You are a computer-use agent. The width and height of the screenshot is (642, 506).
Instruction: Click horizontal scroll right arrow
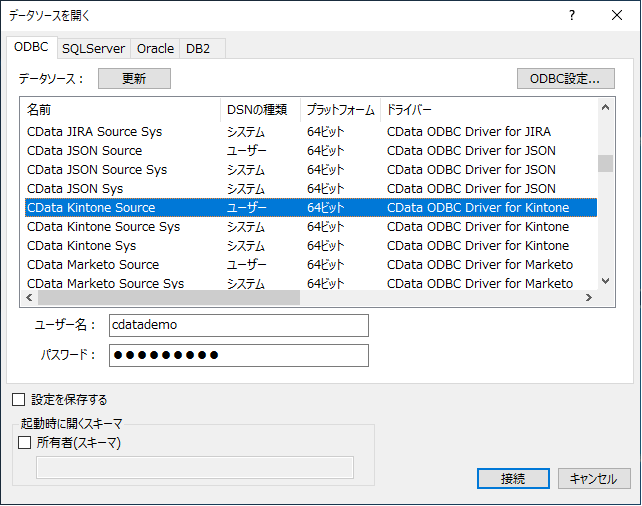click(589, 298)
